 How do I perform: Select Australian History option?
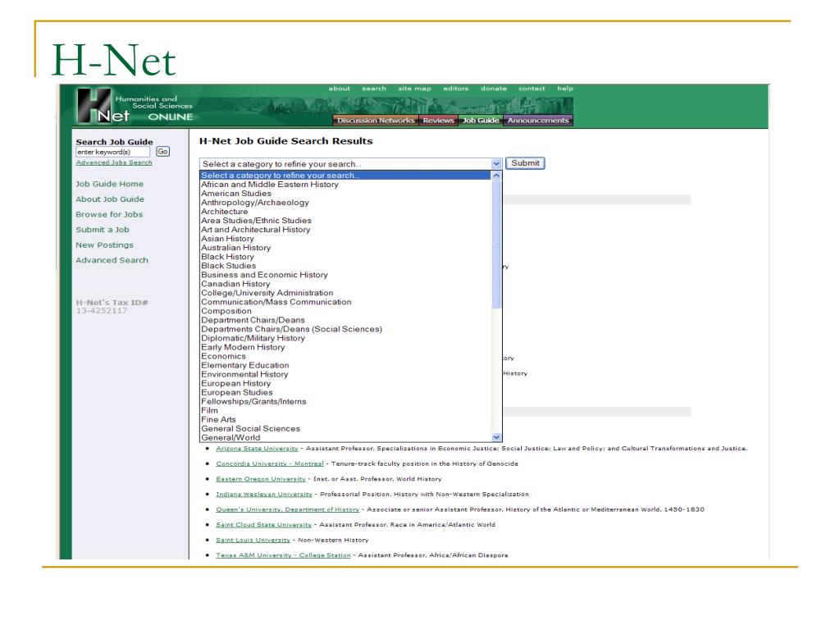(345, 248)
